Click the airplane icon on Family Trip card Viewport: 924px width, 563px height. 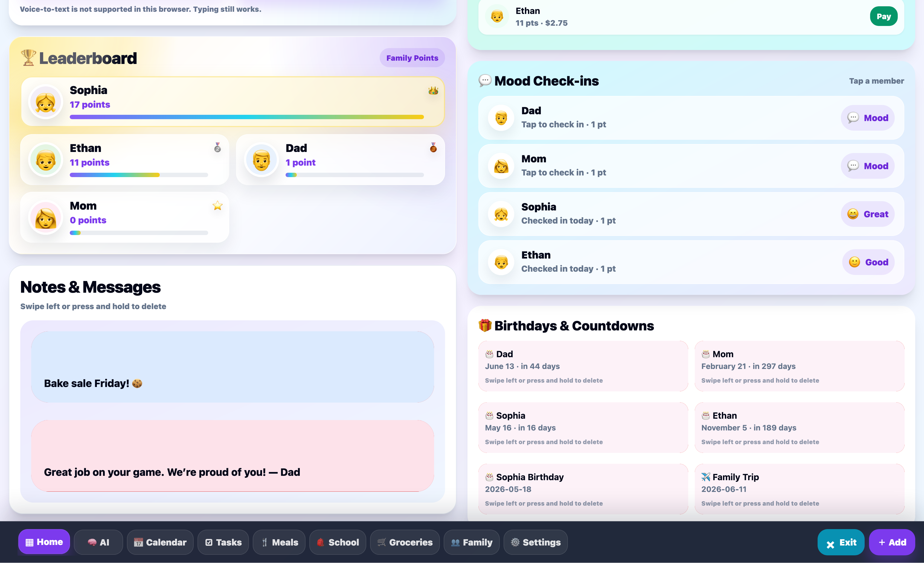click(x=706, y=476)
